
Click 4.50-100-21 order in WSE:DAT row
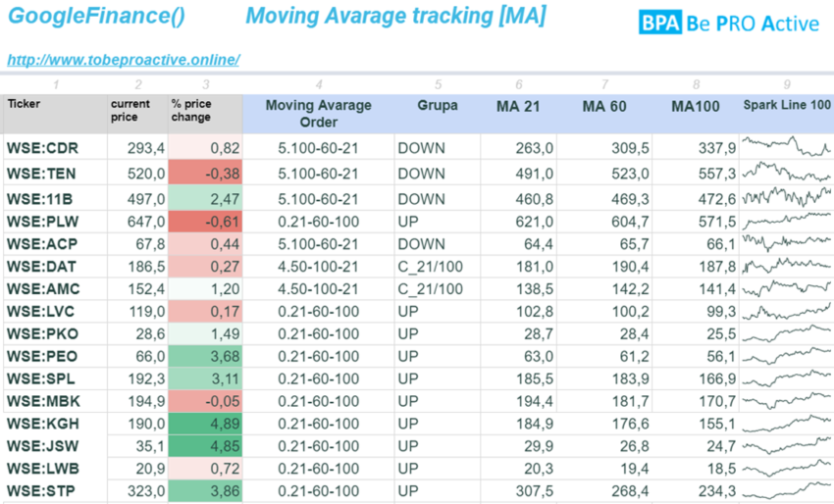point(319,267)
